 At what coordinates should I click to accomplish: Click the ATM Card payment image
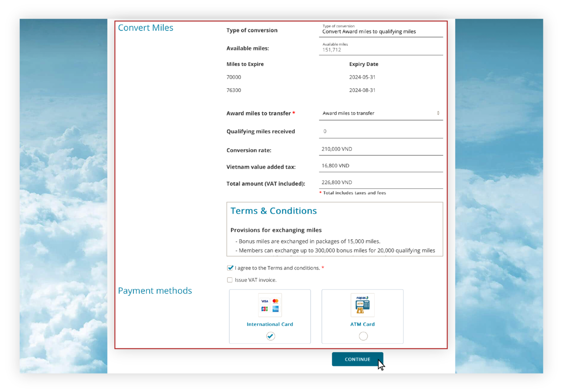pos(362,305)
